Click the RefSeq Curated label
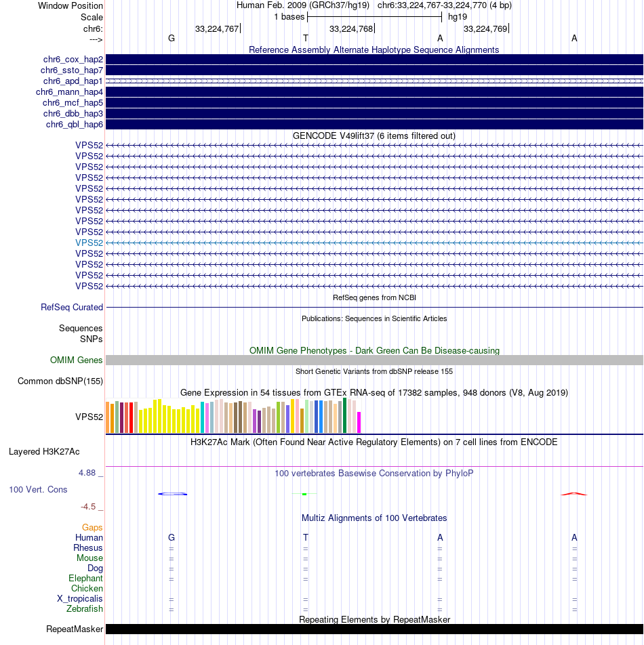The image size is (644, 645). (x=72, y=308)
